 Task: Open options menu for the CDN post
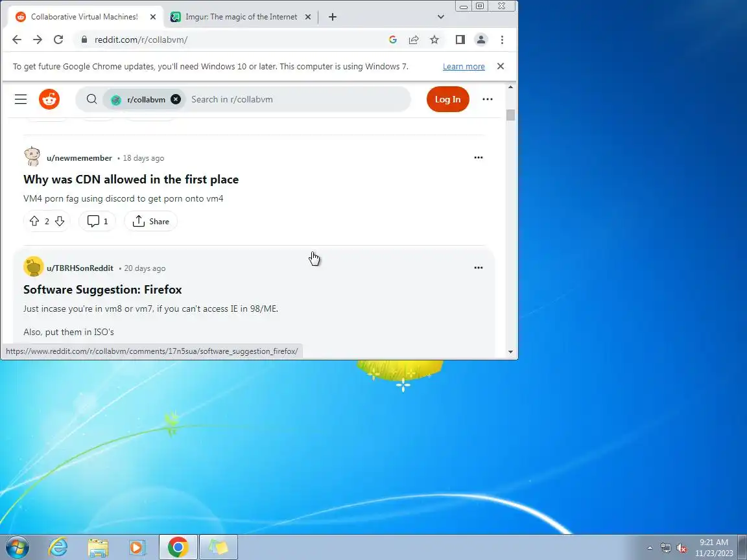(479, 157)
